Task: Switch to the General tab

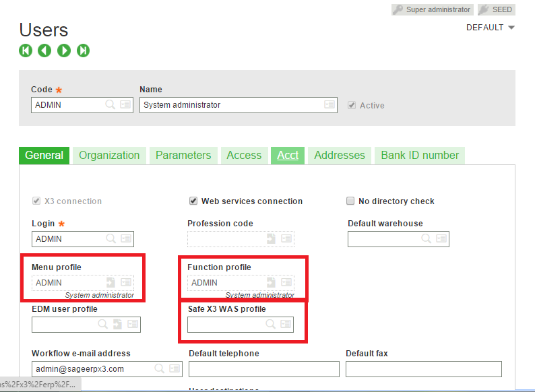Action: pyautogui.click(x=44, y=156)
